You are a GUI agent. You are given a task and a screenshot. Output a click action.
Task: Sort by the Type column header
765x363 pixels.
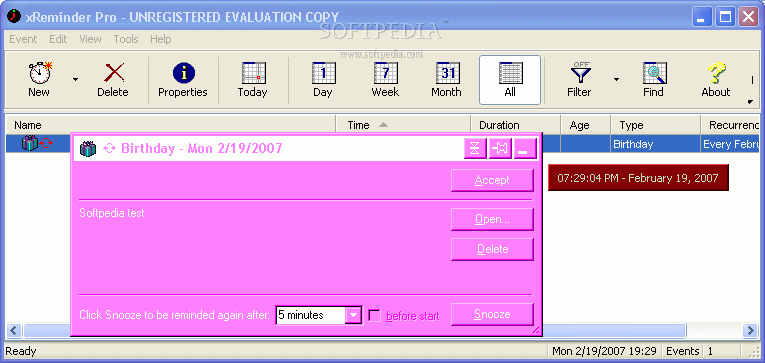[x=656, y=125]
